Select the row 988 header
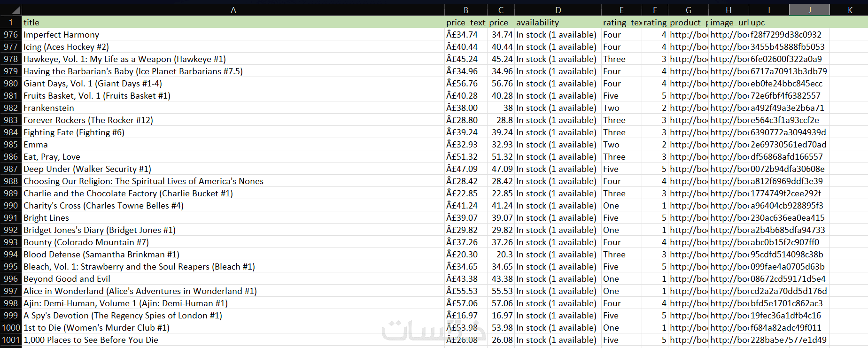 pos(10,181)
